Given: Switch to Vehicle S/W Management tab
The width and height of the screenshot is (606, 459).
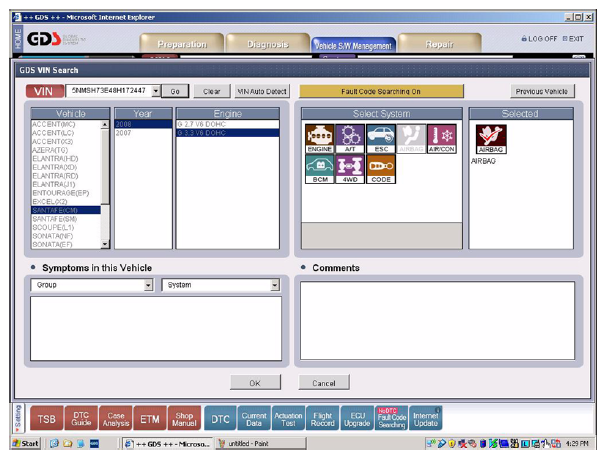Looking at the screenshot, I should click(353, 45).
